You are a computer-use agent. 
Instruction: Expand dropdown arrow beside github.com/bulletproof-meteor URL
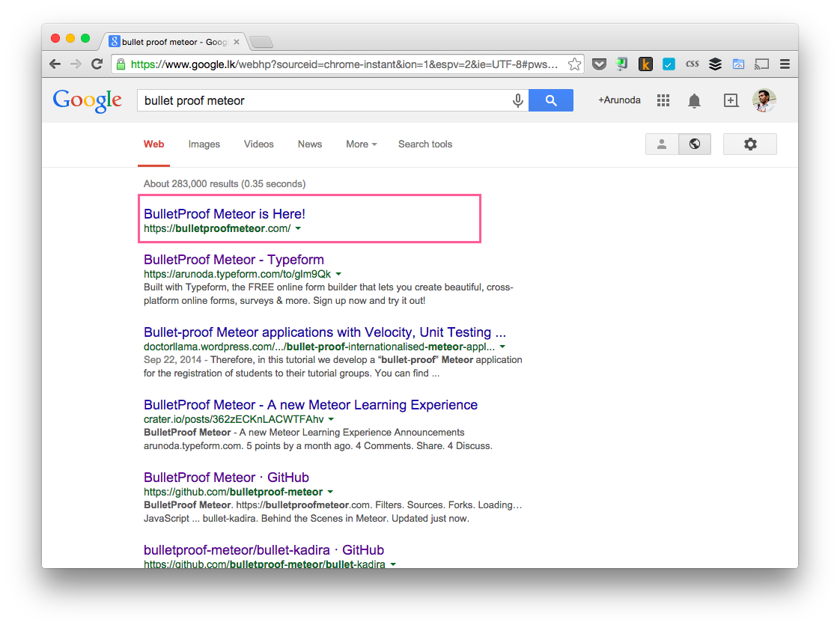(331, 492)
